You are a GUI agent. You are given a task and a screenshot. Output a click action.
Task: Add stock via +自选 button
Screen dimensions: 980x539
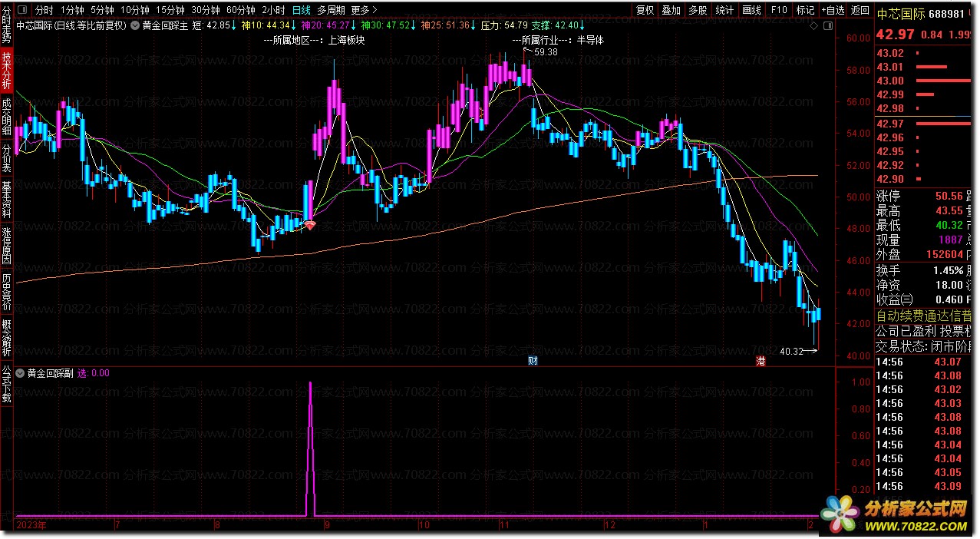tap(833, 10)
